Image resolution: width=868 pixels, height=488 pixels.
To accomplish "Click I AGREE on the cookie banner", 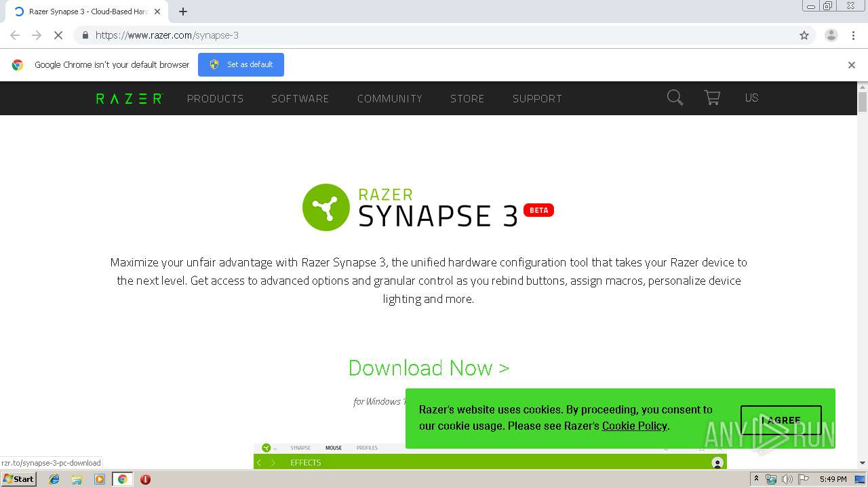I will coord(781,420).
